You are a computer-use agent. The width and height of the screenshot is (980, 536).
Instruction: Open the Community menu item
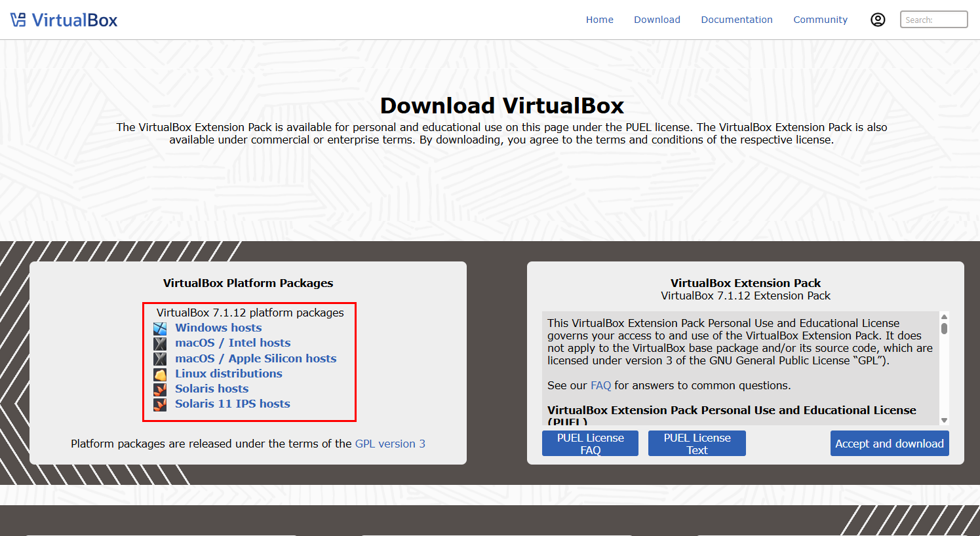[820, 20]
